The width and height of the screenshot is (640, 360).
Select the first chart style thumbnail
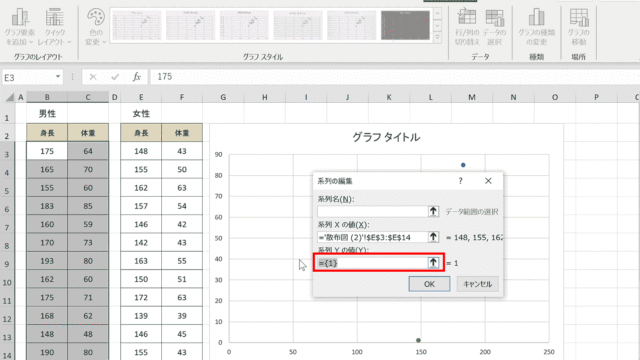click(x=136, y=25)
